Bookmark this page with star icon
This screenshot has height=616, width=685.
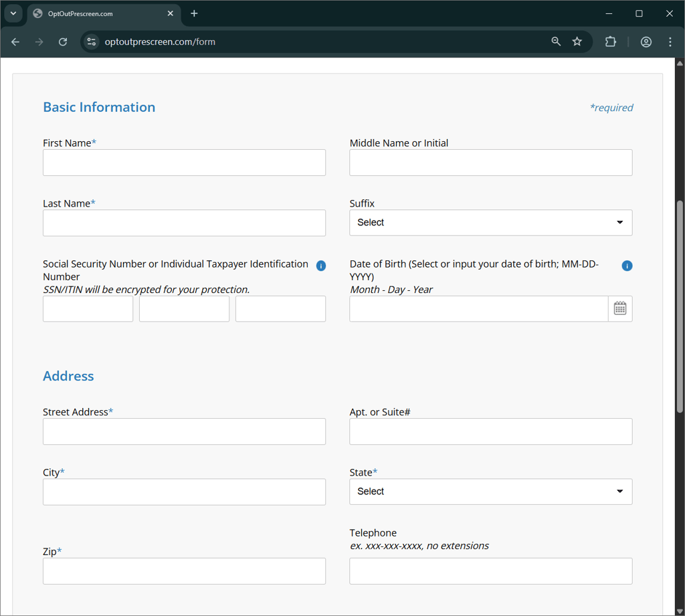pos(577,41)
